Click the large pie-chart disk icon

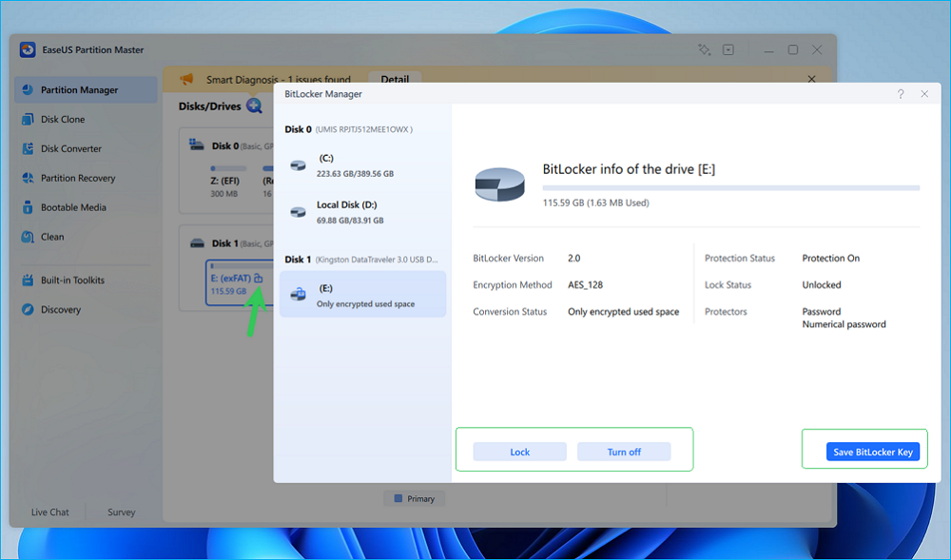500,184
